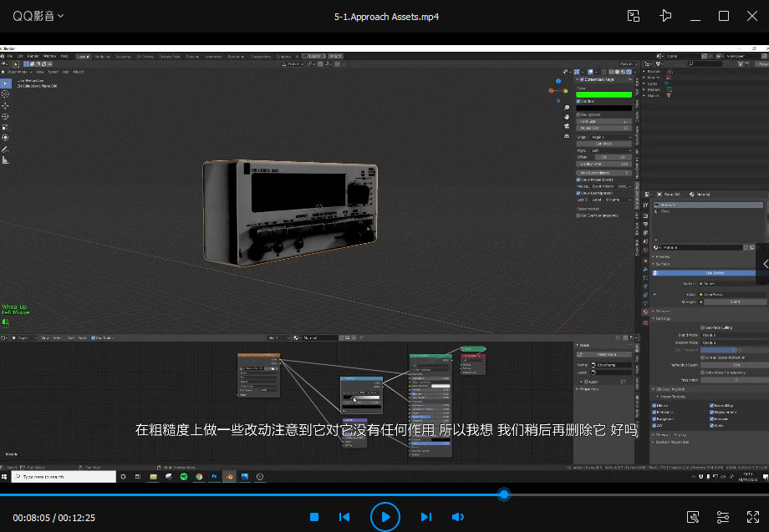Click the picture-in-picture icon in the title bar
Screen dimensions: 769x532
coord(633,15)
